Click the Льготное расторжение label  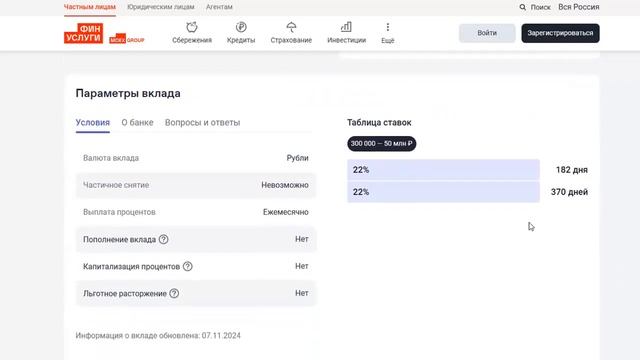point(125,293)
